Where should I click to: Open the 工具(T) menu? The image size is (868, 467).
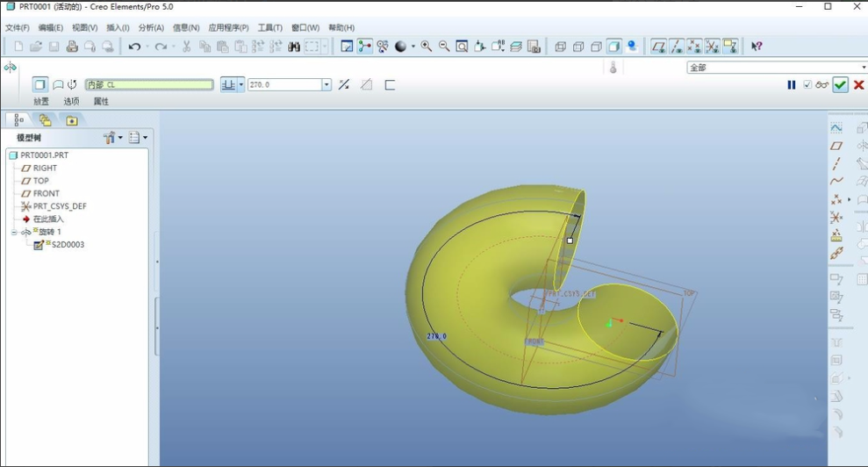click(269, 28)
